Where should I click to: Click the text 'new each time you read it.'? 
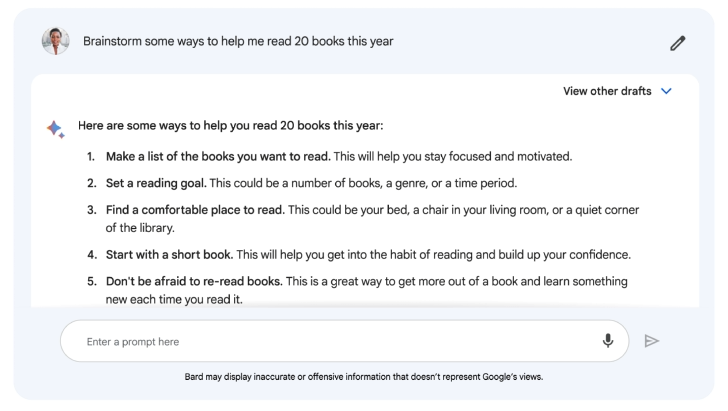[174, 300]
